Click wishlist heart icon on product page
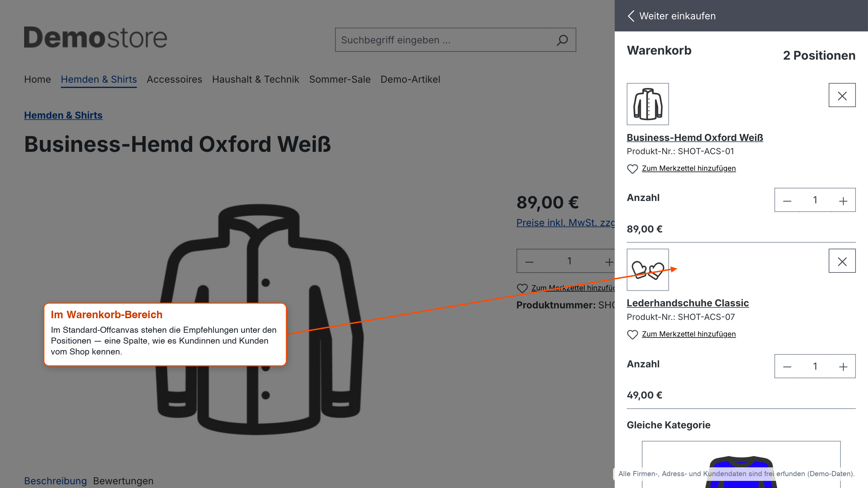Screen dimensions: 868x488 click(522, 288)
